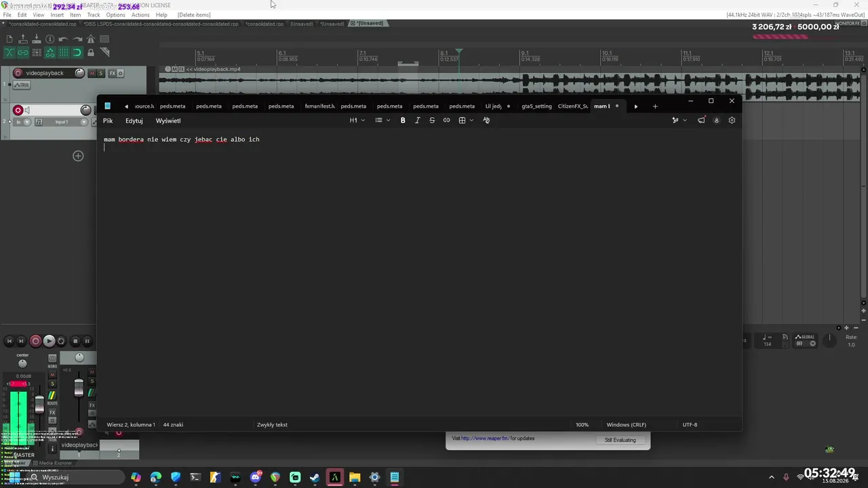Toggle item grouping chain-link icon
868x488 pixels.
pyautogui.click(x=23, y=53)
